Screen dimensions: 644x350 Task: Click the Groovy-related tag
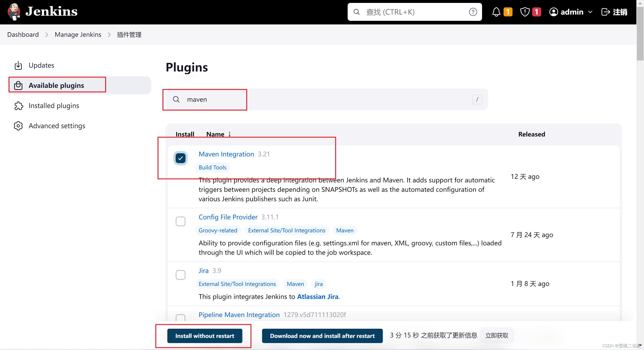[218, 230]
